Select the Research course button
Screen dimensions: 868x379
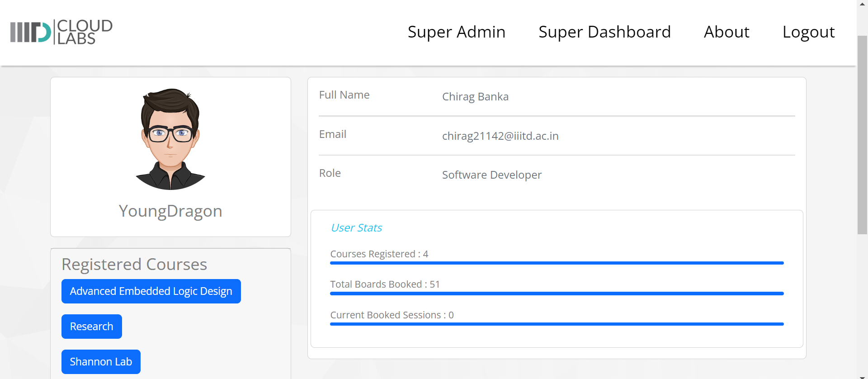click(x=92, y=327)
